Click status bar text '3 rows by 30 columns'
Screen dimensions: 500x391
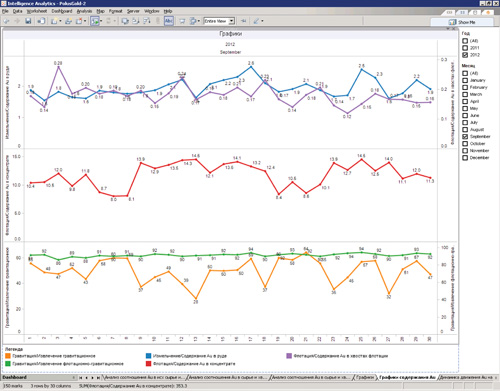(x=51, y=386)
